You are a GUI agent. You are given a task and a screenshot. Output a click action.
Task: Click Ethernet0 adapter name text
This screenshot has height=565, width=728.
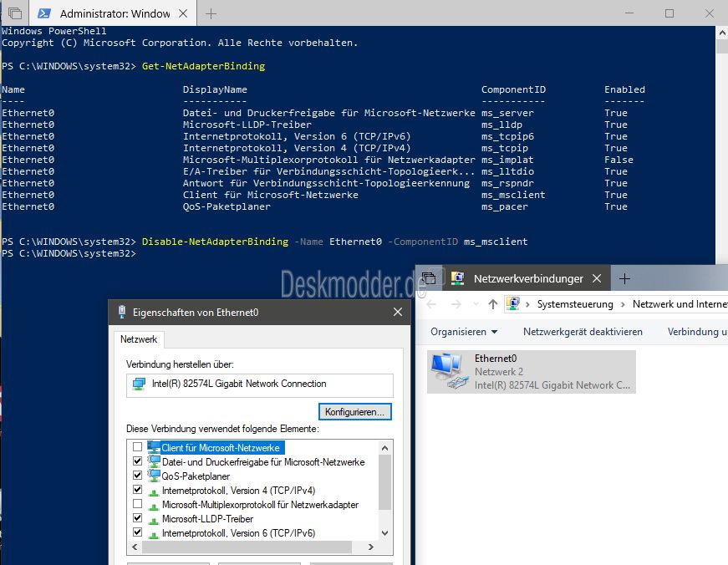tap(496, 358)
